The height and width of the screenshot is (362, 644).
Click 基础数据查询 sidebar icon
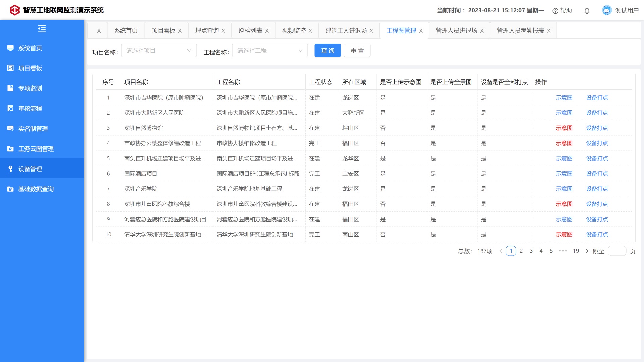[x=10, y=189]
